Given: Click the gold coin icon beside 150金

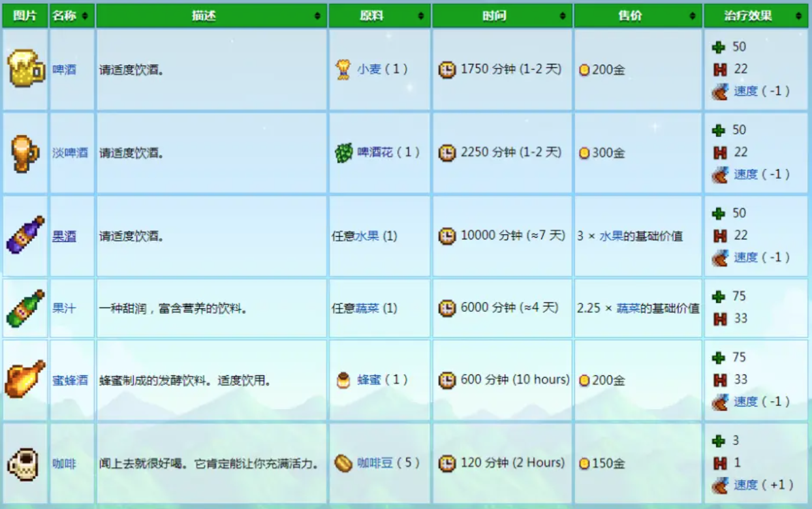Looking at the screenshot, I should coord(584,464).
